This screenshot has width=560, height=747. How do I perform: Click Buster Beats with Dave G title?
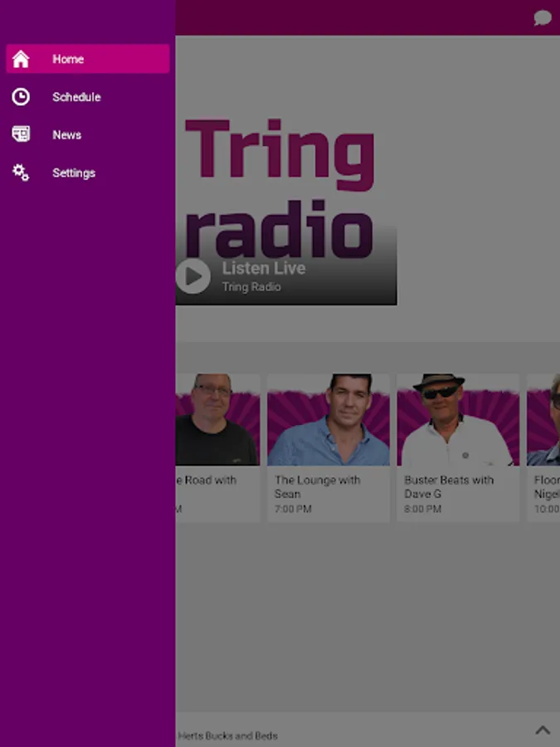449,487
